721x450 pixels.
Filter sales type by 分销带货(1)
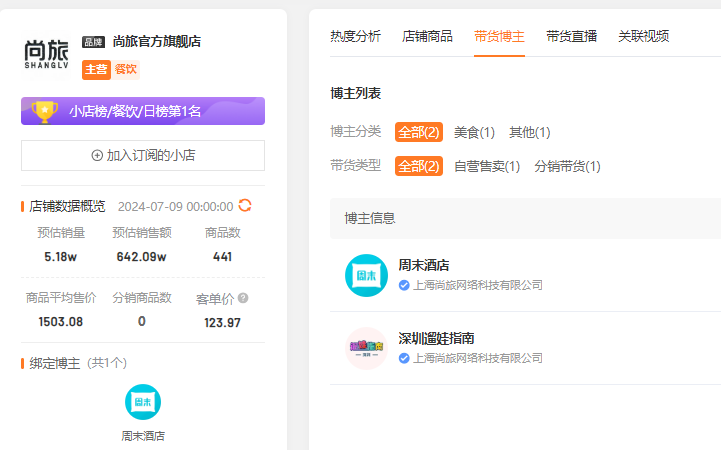pyautogui.click(x=567, y=166)
